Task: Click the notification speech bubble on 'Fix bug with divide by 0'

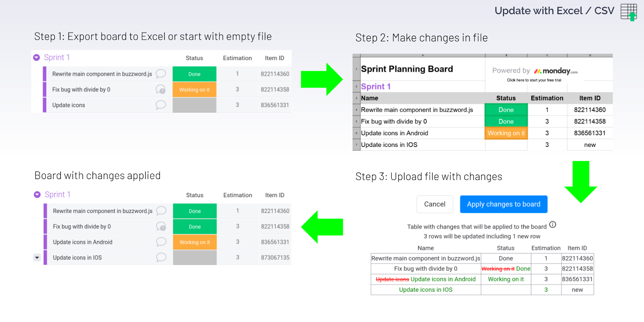Action: coord(160,89)
